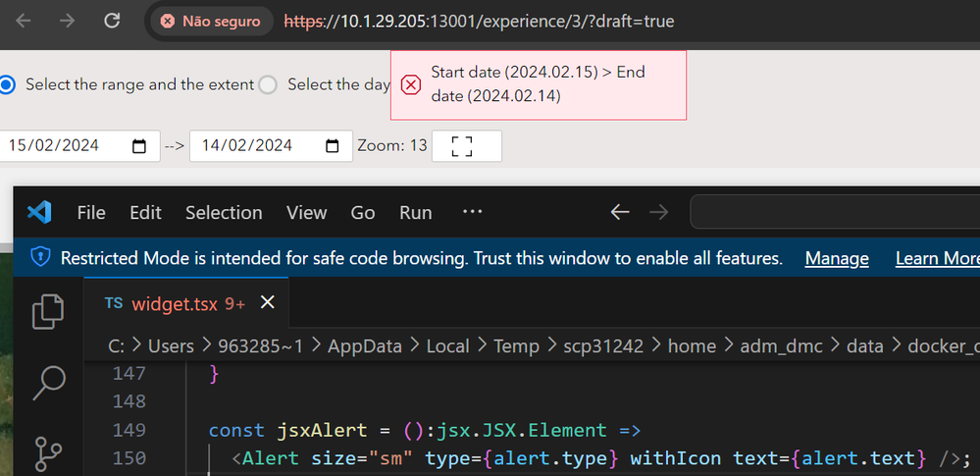Click the Não seguro security badge
The image size is (980, 476).
(x=211, y=21)
